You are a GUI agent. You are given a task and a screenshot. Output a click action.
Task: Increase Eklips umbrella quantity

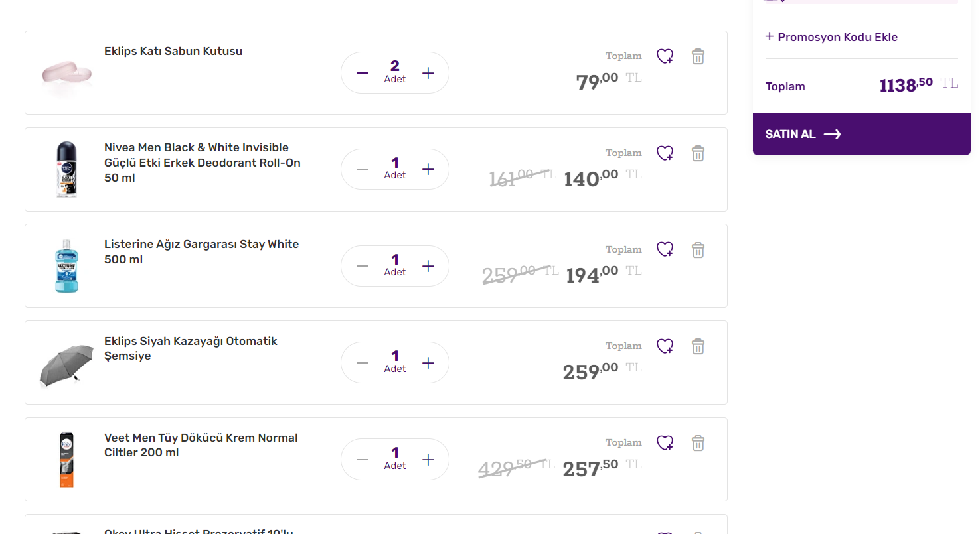click(x=428, y=363)
